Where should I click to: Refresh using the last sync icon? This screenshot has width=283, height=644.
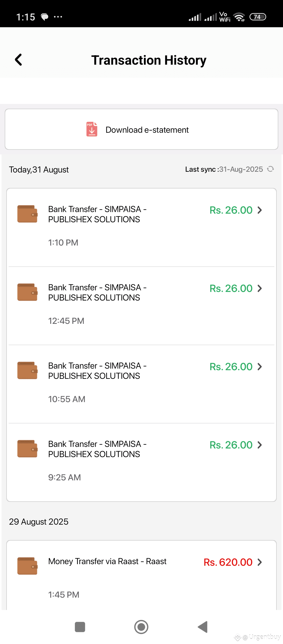click(270, 169)
